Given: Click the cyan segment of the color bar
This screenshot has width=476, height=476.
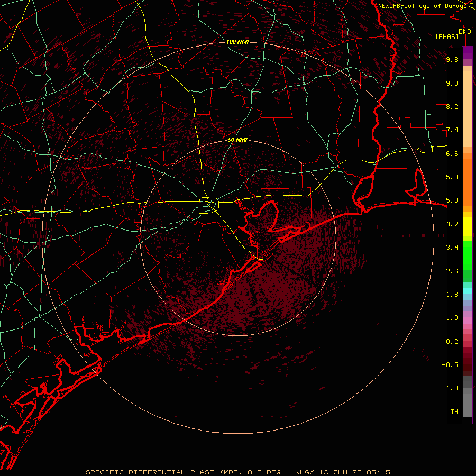Looking at the screenshot, I should click(467, 291).
